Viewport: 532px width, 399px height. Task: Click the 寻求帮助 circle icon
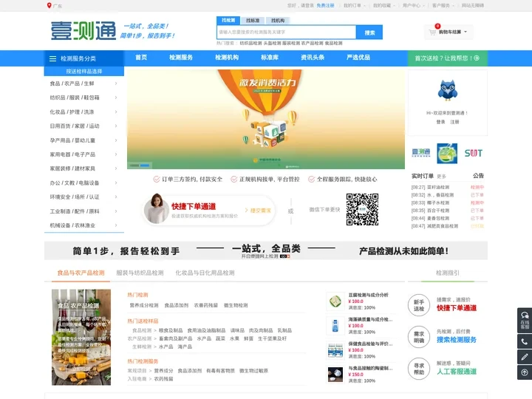(419, 369)
